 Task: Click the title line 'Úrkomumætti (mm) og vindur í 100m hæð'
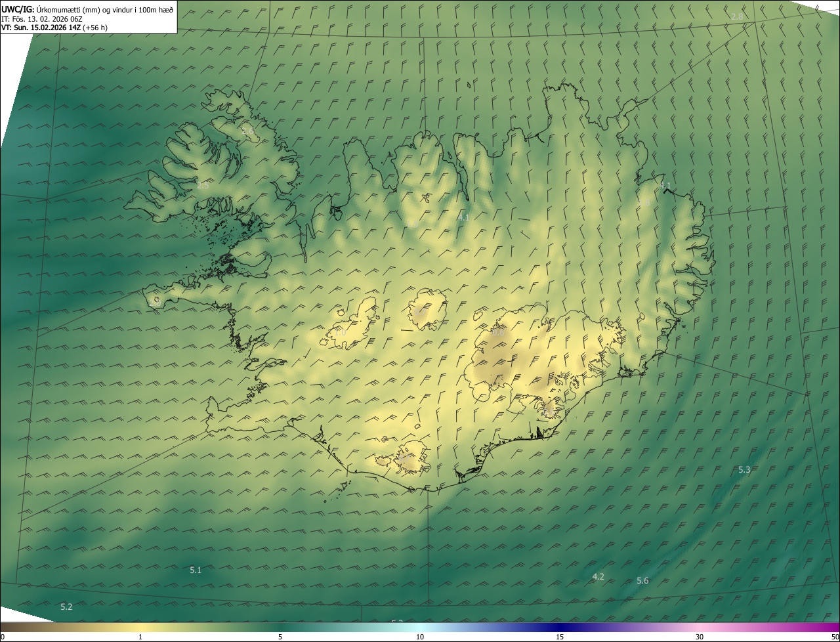pos(104,9)
